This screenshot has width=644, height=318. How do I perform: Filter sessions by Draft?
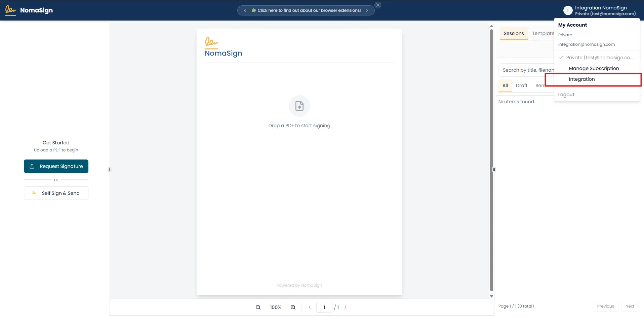(x=522, y=85)
